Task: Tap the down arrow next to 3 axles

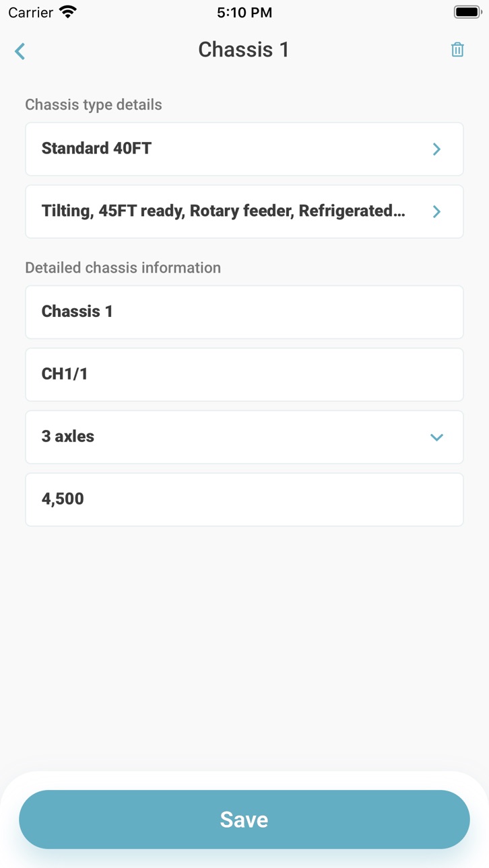Action: coord(436,437)
